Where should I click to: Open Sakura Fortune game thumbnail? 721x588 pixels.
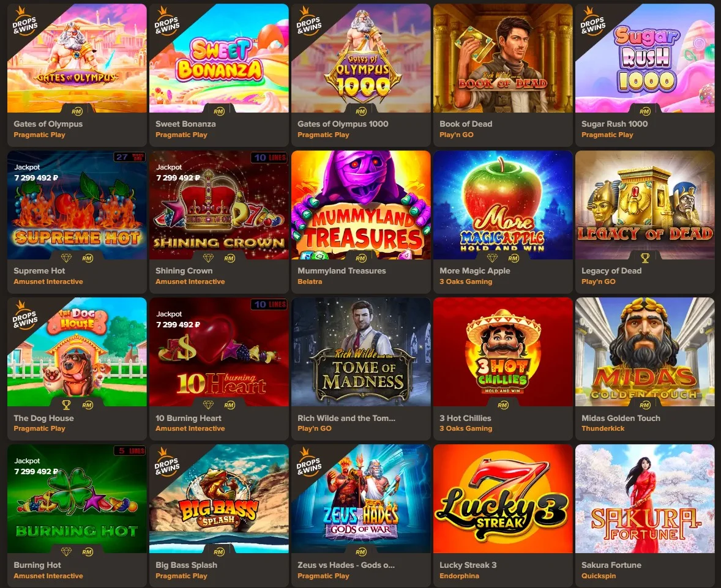tap(644, 498)
